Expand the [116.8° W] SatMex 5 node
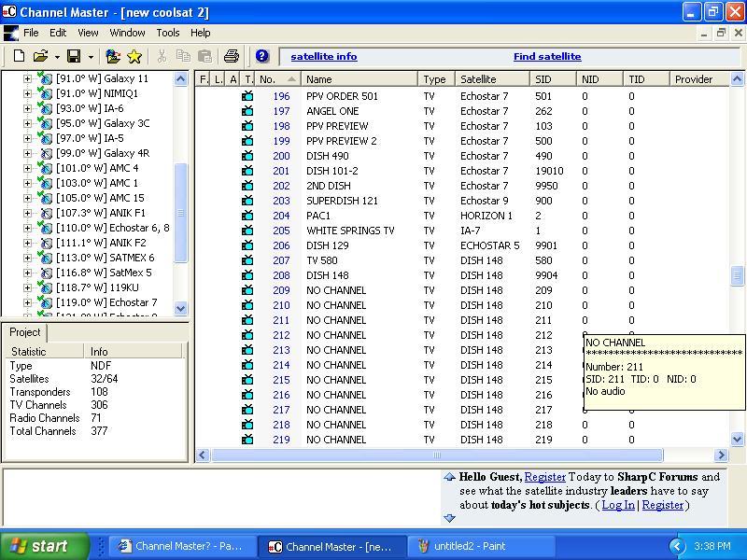Viewport: 747px width, 560px height. pos(27,273)
